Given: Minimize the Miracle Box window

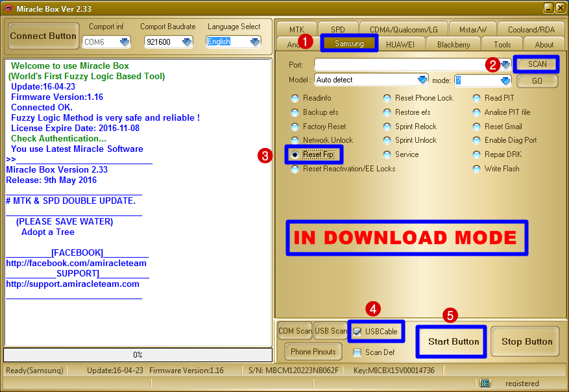Looking at the screenshot, I should (549, 8).
